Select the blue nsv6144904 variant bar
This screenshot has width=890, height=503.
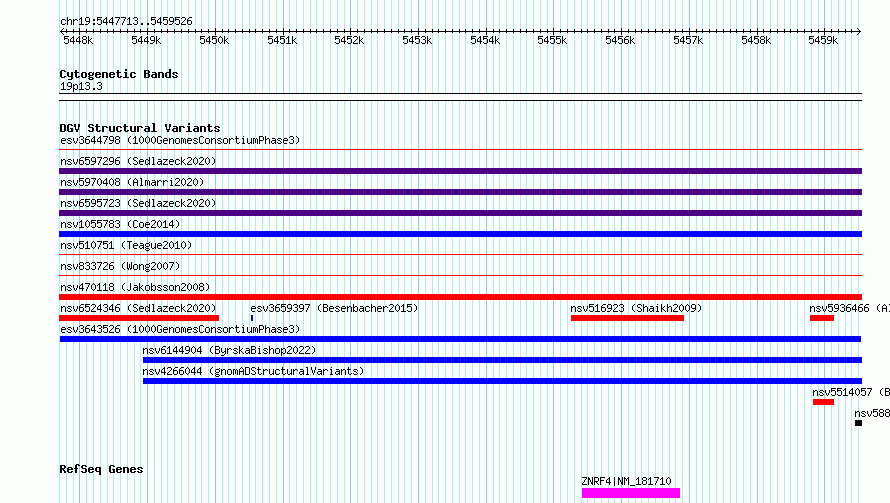[502, 360]
